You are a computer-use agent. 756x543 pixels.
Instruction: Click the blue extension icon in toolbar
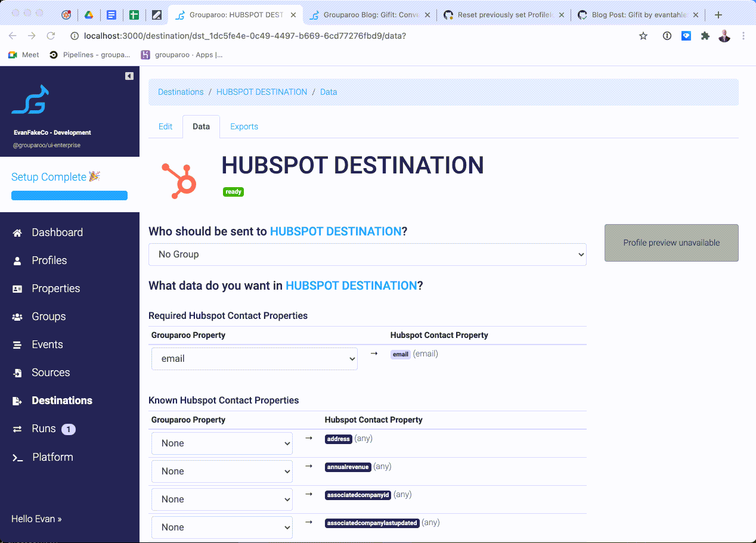[686, 36]
